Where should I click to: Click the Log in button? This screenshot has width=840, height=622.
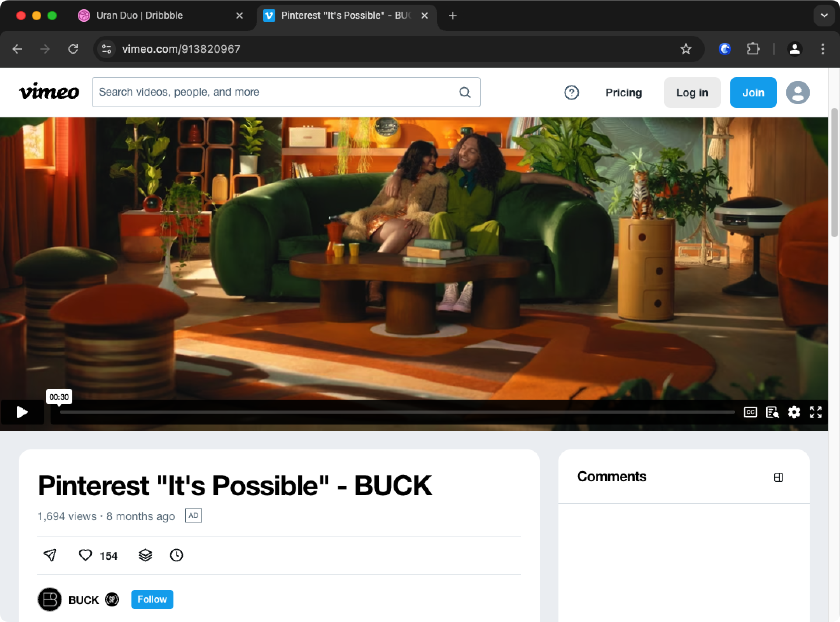pyautogui.click(x=692, y=92)
